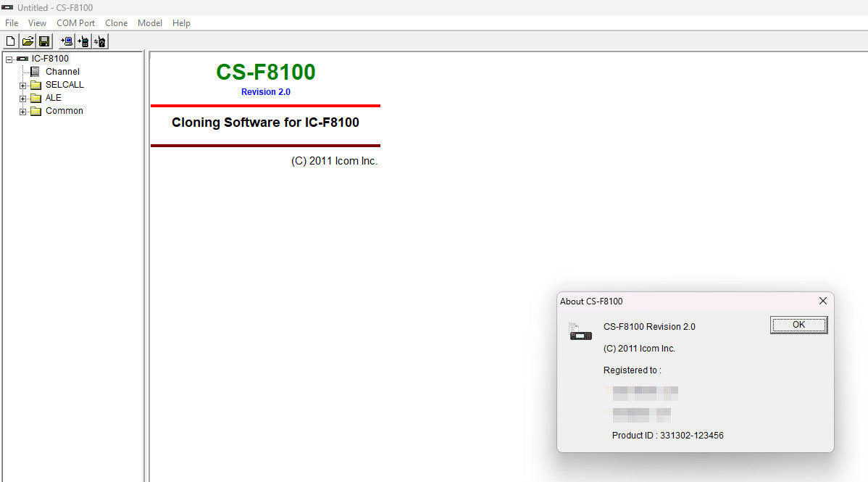
Task: Click OK in the About dialog
Action: tap(798, 325)
